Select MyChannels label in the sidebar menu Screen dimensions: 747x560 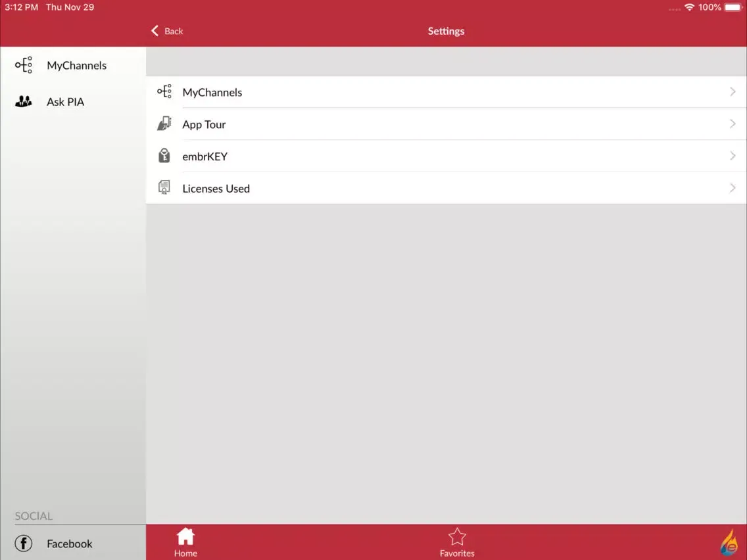76,65
